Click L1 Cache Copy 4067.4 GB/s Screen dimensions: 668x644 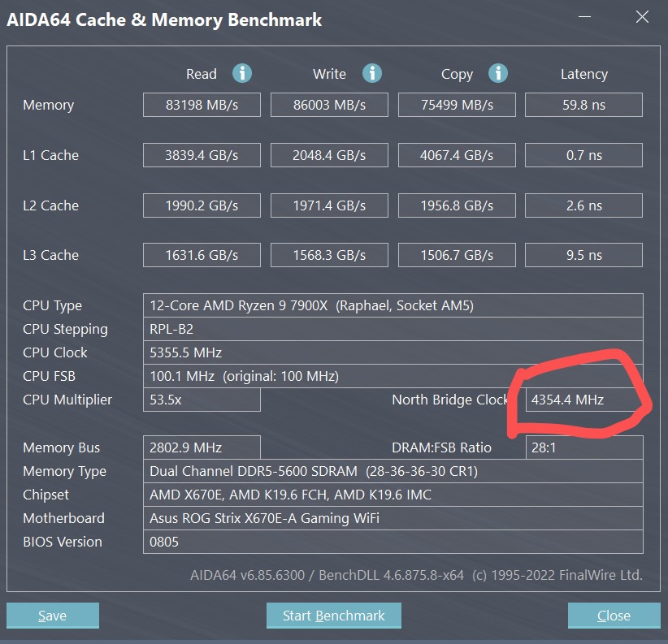coord(457,155)
